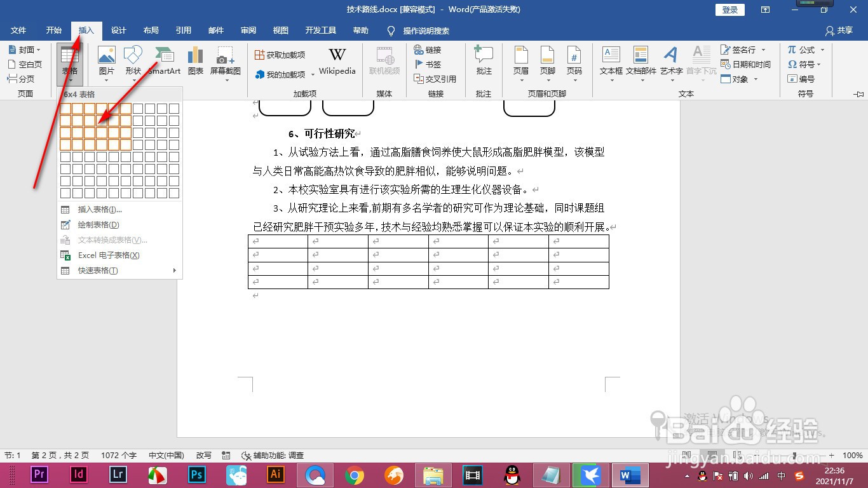Image resolution: width=868 pixels, height=488 pixels.
Task: Open Chrome from the taskbar
Action: (x=355, y=474)
